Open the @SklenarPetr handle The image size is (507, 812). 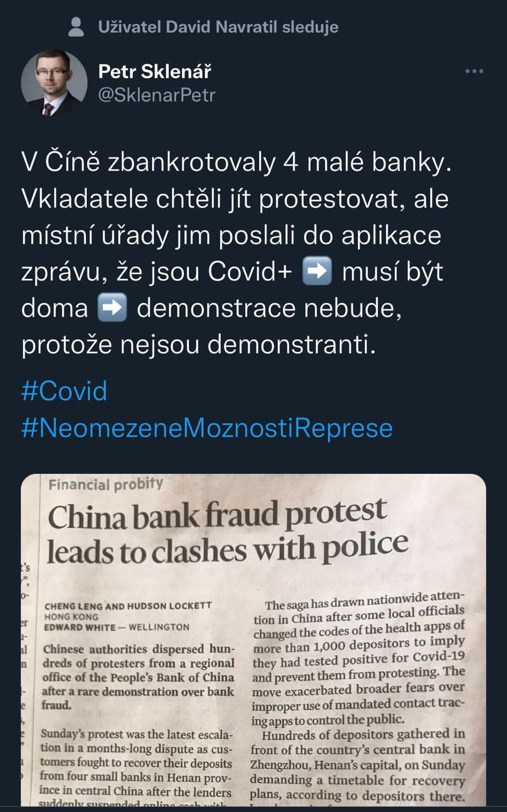(156, 95)
